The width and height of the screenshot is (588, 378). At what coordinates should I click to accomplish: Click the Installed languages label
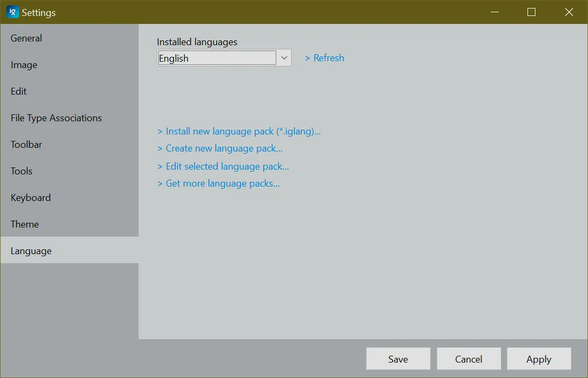[x=197, y=41]
